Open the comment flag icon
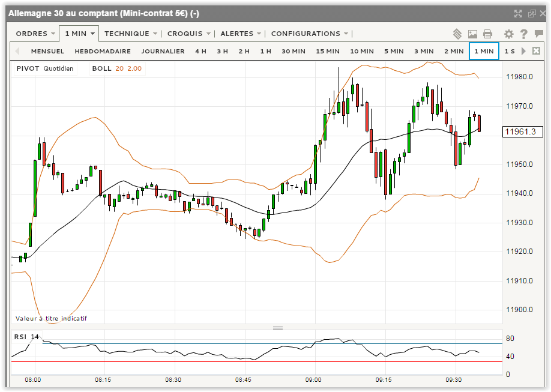This screenshot has width=551, height=392. coord(539,34)
